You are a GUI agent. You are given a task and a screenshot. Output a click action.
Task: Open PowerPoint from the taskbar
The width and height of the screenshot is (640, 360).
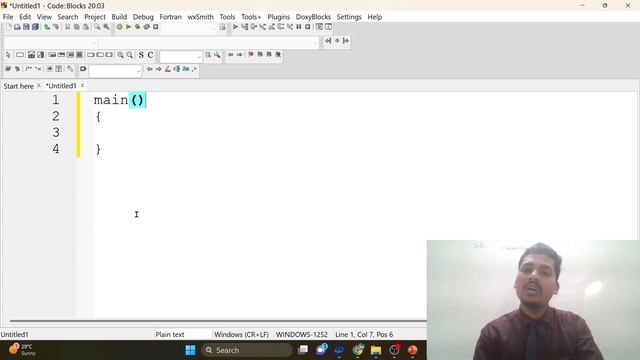(413, 350)
